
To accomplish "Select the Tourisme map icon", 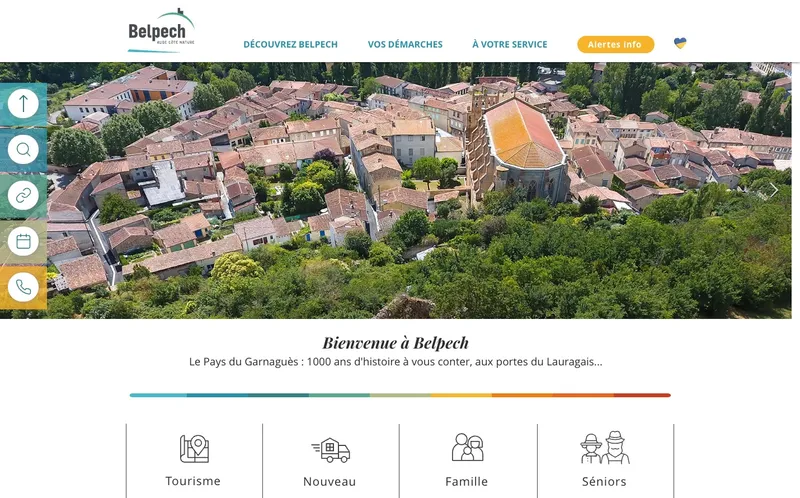I will 194,449.
